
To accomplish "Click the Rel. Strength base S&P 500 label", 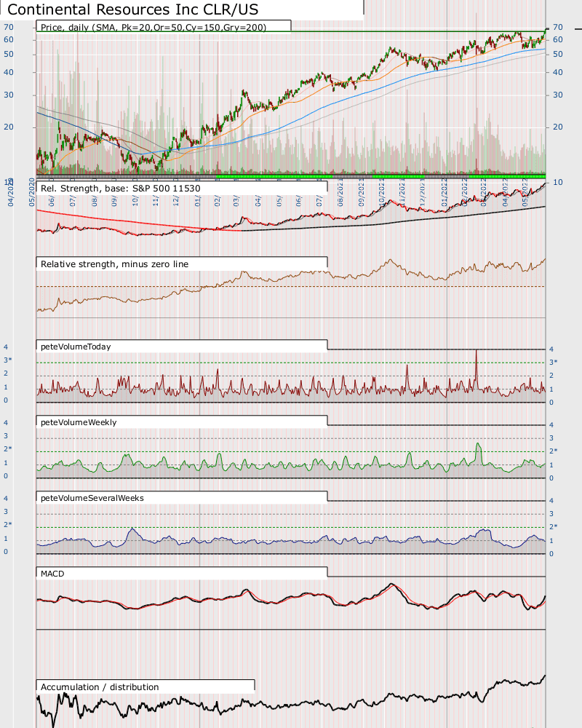I will tap(121, 189).
